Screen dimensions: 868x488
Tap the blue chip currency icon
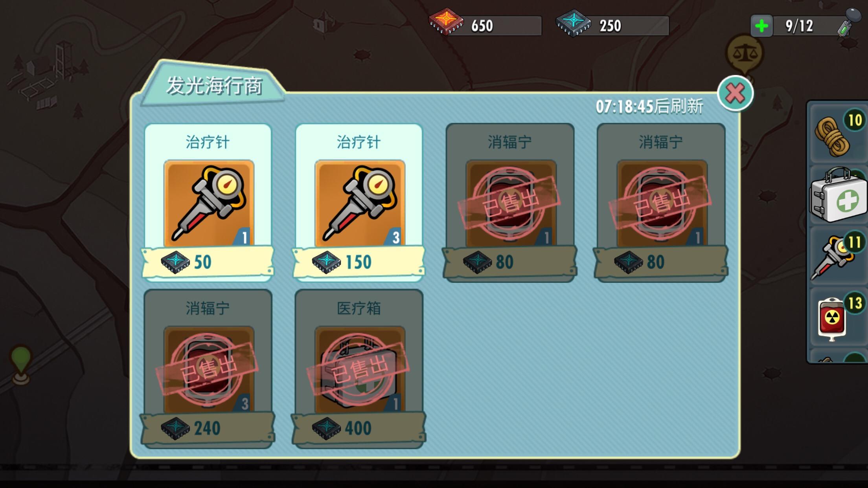(x=573, y=23)
